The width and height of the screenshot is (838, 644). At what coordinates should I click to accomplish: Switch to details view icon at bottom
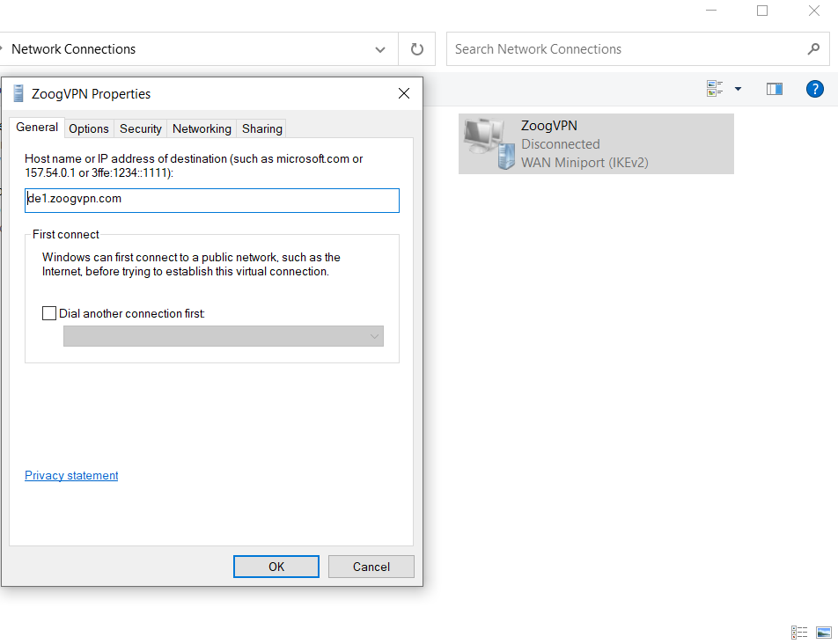tap(799, 633)
